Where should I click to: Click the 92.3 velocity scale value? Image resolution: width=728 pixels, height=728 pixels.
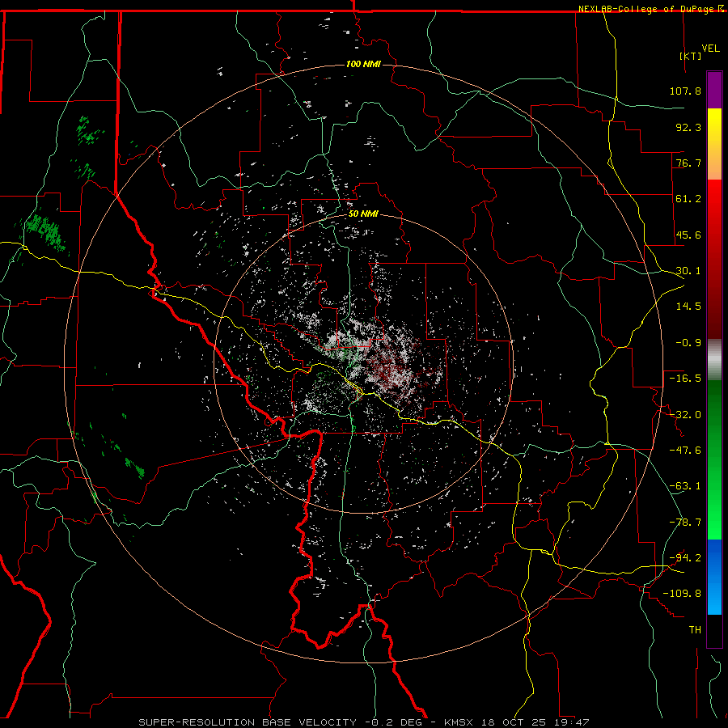(688, 127)
